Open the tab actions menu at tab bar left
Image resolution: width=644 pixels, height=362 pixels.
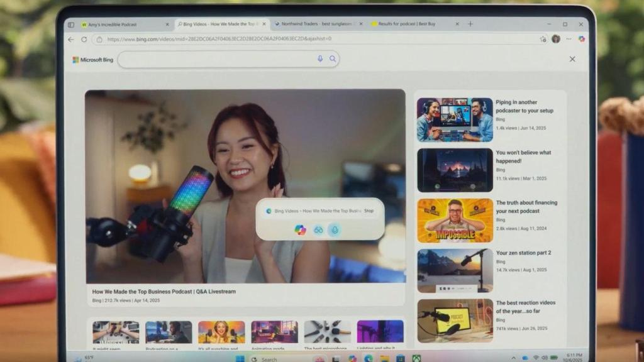coord(71,25)
